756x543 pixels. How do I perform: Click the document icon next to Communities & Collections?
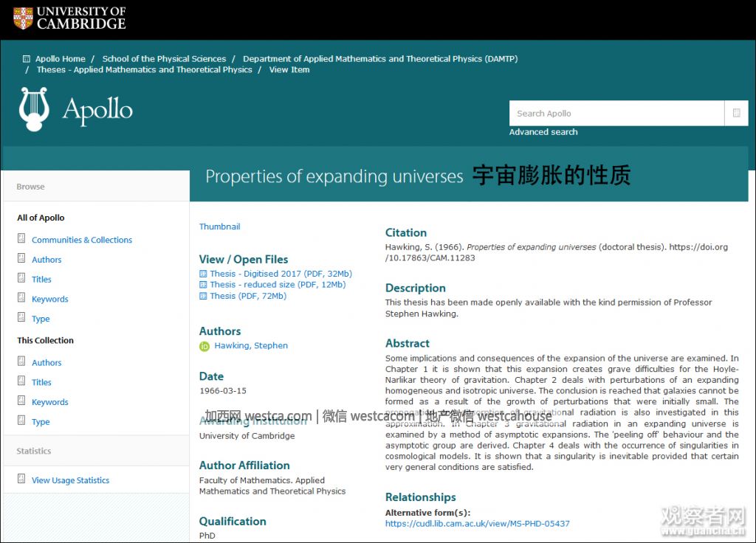[x=21, y=239]
